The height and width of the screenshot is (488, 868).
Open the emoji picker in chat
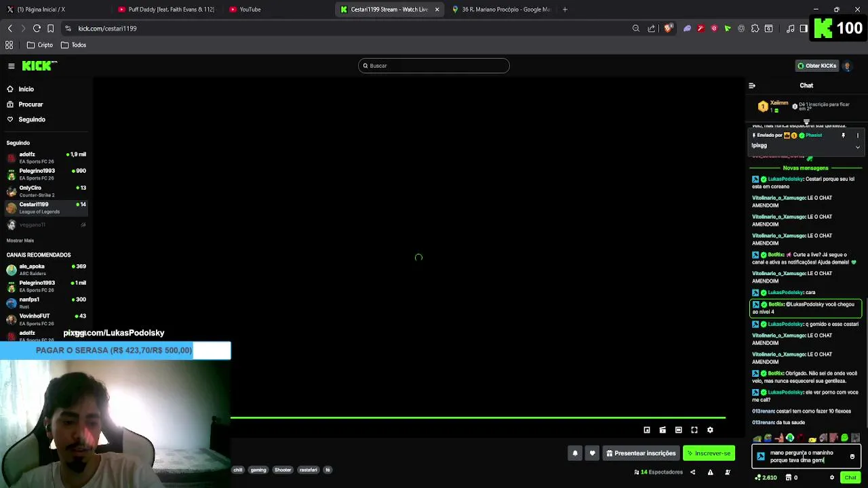pos(852,457)
